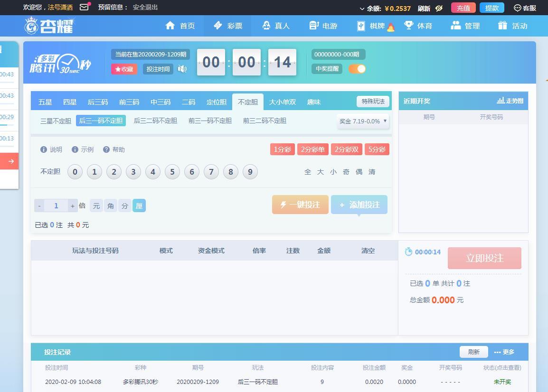Select 角 currency unit
The image size is (548, 392).
(x=111, y=206)
